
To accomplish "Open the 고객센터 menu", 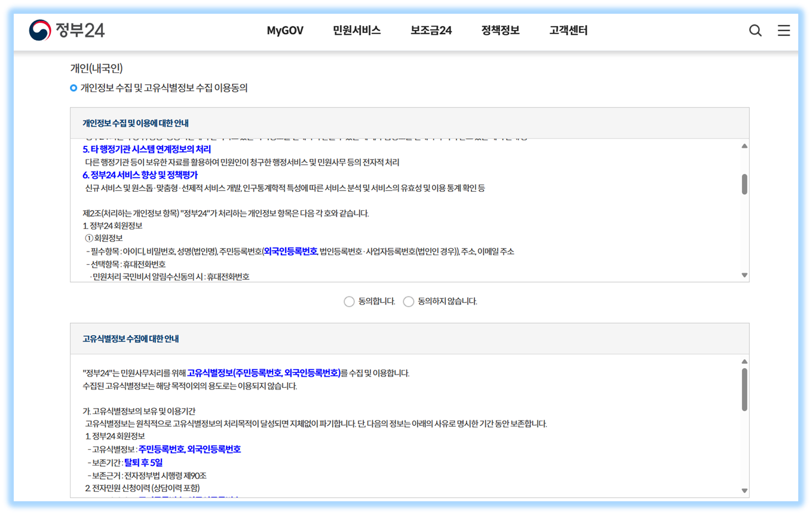I will coord(568,30).
